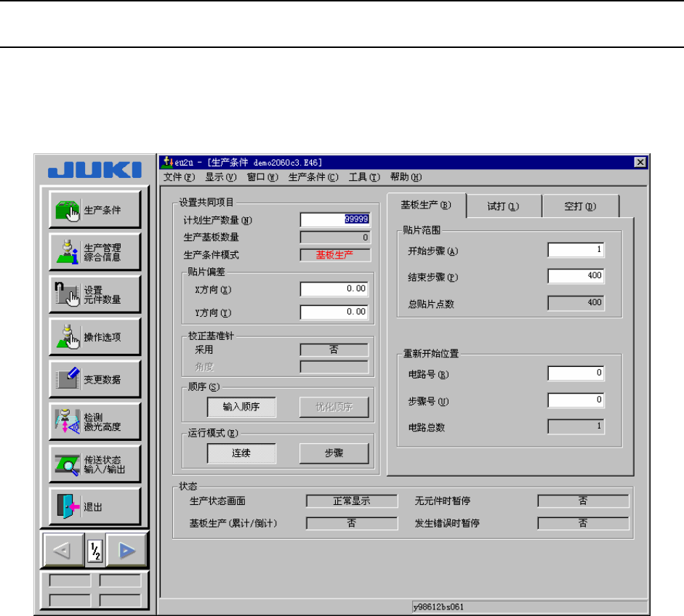This screenshot has height=616, width=684.
Task: Click the 电路号 circuit number field
Action: click(576, 373)
